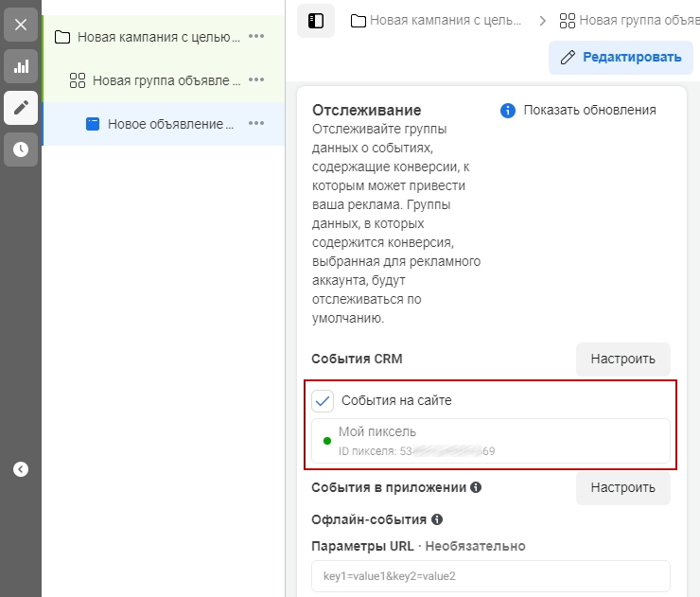700x597 pixels.
Task: Click the Редактировать button
Action: click(x=621, y=58)
